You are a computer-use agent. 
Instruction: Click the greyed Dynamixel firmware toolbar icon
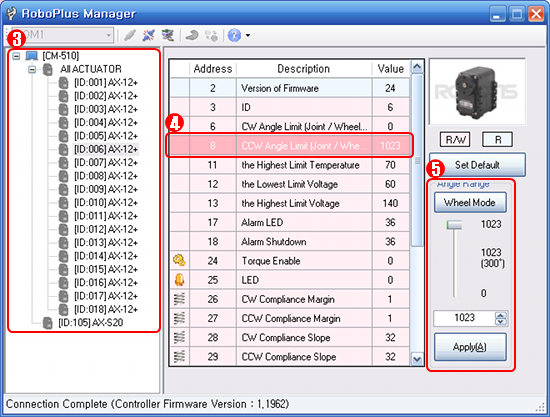[211, 35]
